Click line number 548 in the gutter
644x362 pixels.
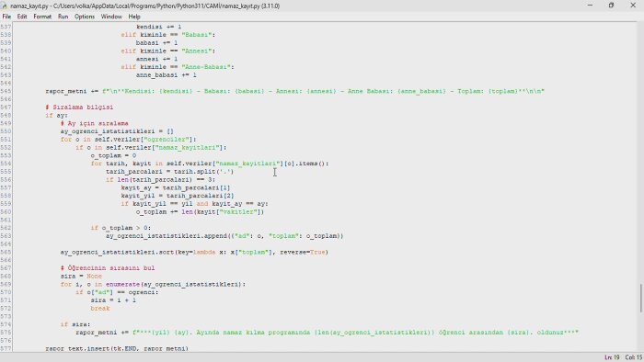6,116
